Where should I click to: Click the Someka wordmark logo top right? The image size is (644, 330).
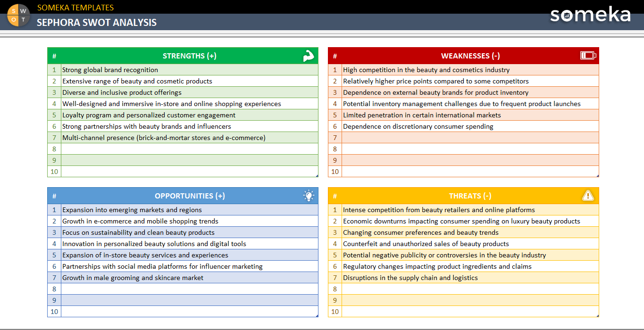pyautogui.click(x=590, y=15)
